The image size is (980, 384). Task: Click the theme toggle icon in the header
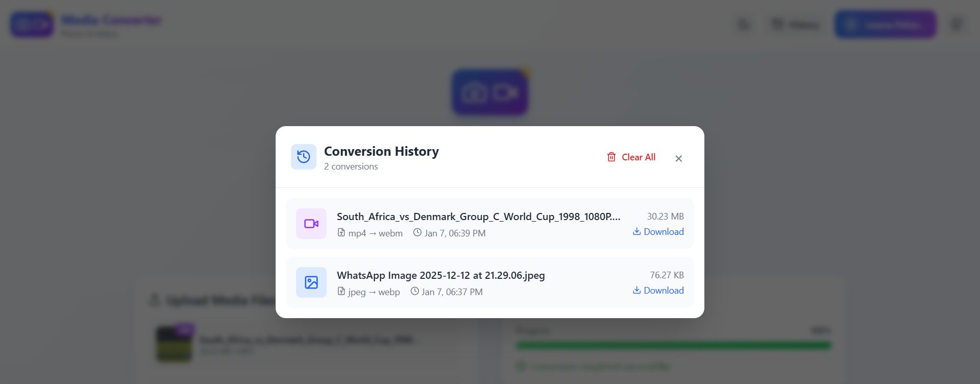[x=743, y=24]
